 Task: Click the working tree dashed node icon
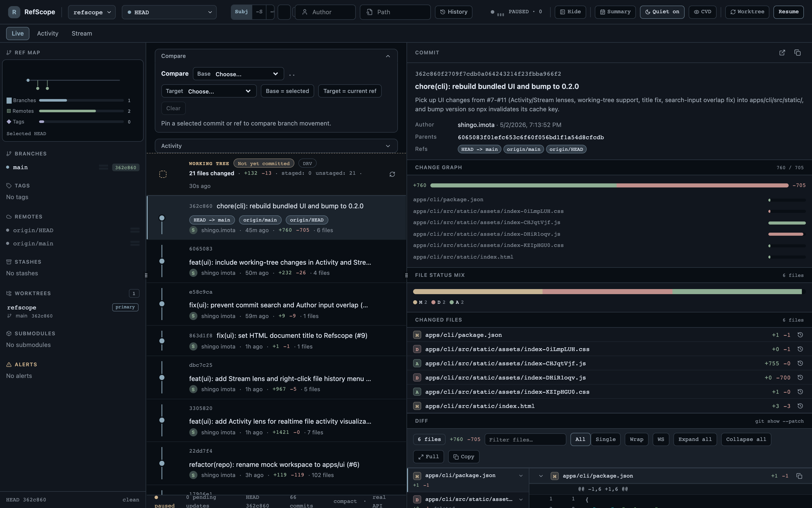[163, 174]
